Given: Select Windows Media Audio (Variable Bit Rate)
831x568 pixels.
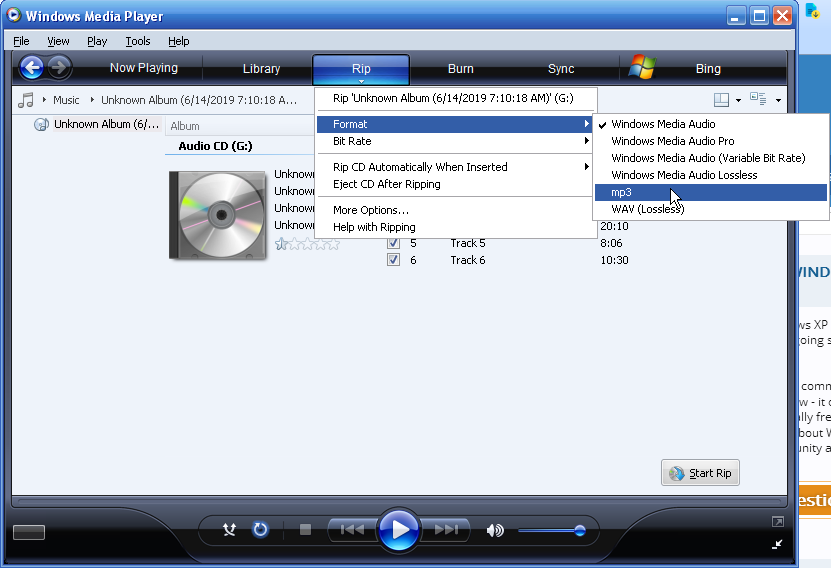Looking at the screenshot, I should click(x=711, y=158).
